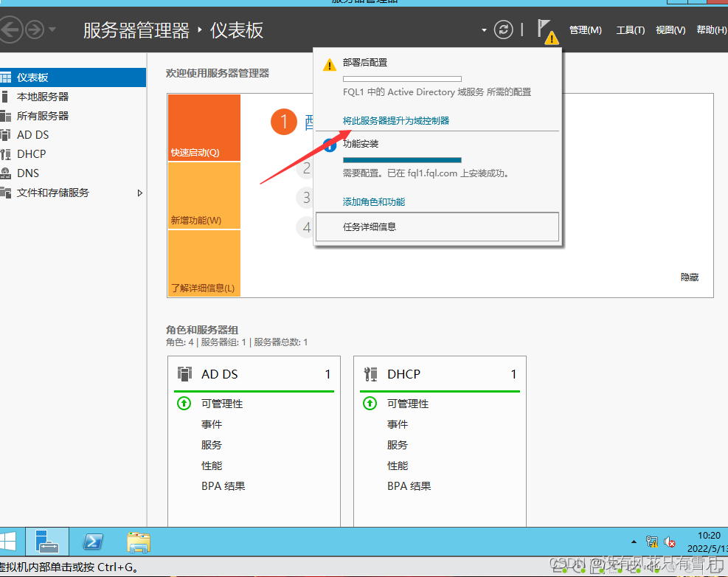Click 性能 in DHCP tile

(398, 466)
